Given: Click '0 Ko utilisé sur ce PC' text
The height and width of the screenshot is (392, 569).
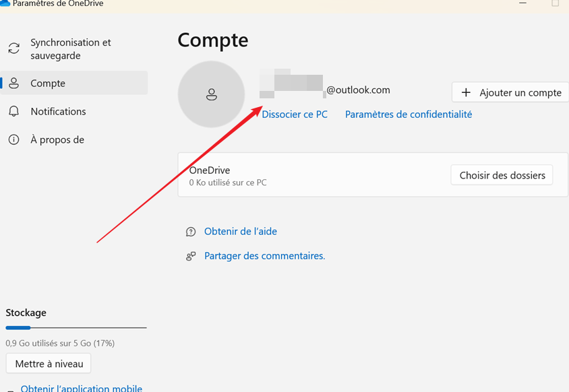Looking at the screenshot, I should 228,183.
